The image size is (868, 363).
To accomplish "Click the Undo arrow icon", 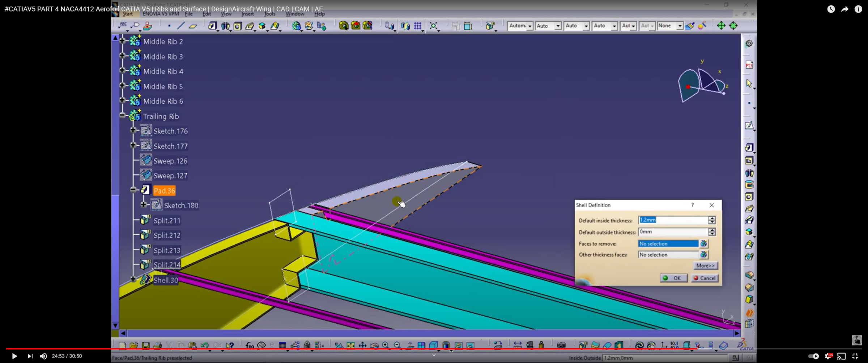I will point(205,346).
